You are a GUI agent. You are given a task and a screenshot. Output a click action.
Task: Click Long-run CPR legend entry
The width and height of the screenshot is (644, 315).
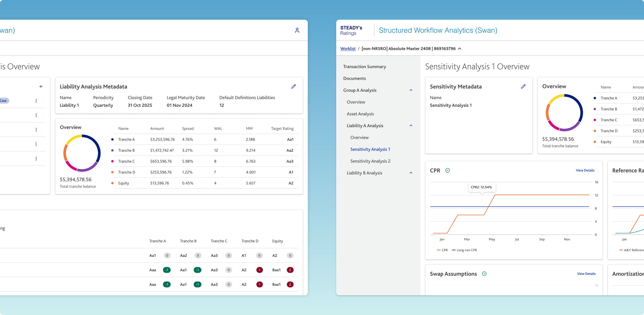[x=464, y=250]
